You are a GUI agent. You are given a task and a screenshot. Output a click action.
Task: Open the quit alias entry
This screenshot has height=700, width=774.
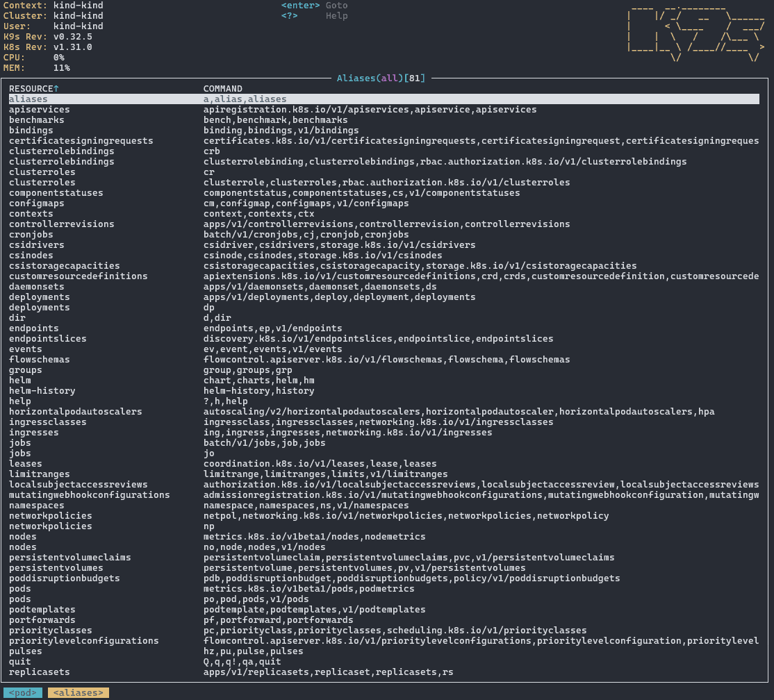tap(19, 661)
